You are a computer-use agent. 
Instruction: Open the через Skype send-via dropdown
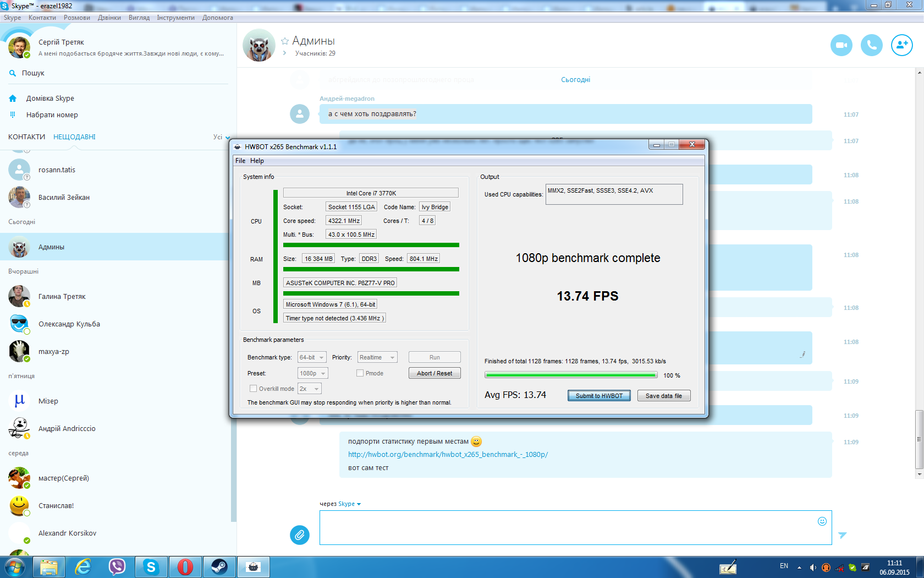349,504
